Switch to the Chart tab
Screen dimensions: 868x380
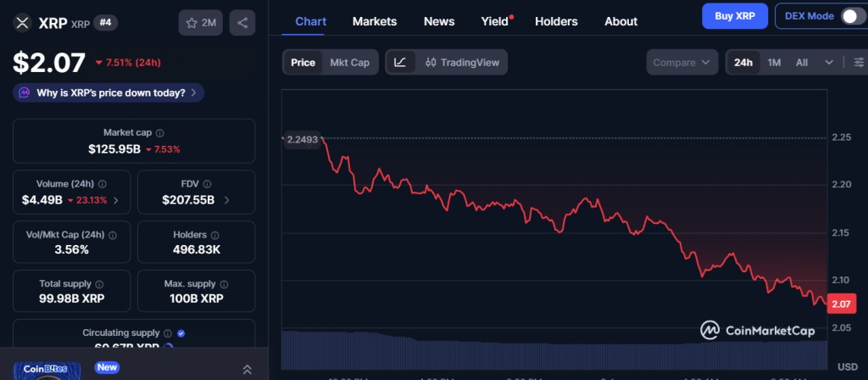(310, 21)
